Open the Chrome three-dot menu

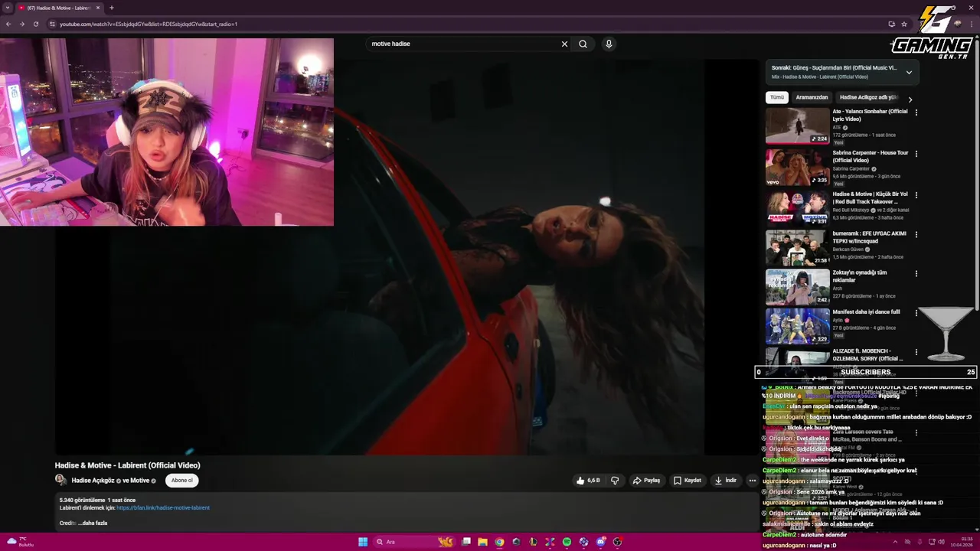pos(972,24)
